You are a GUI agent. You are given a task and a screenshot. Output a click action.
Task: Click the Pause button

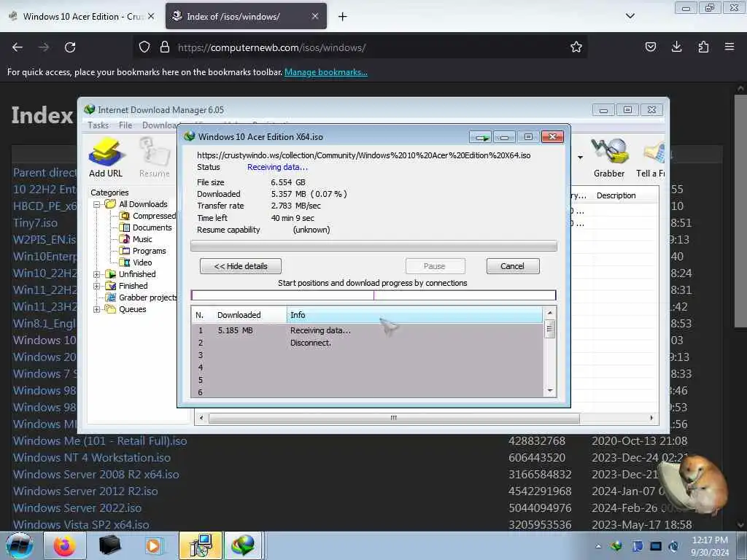[435, 266]
